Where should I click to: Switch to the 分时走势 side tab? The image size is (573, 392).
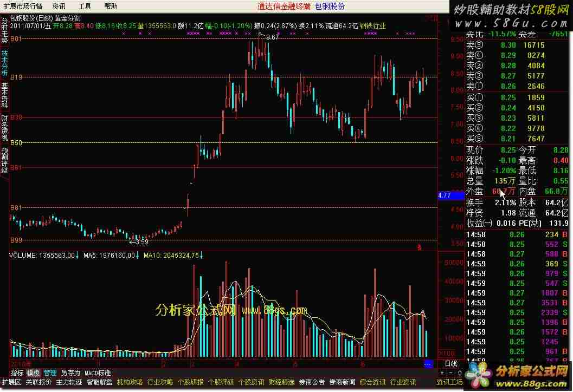(x=4, y=30)
